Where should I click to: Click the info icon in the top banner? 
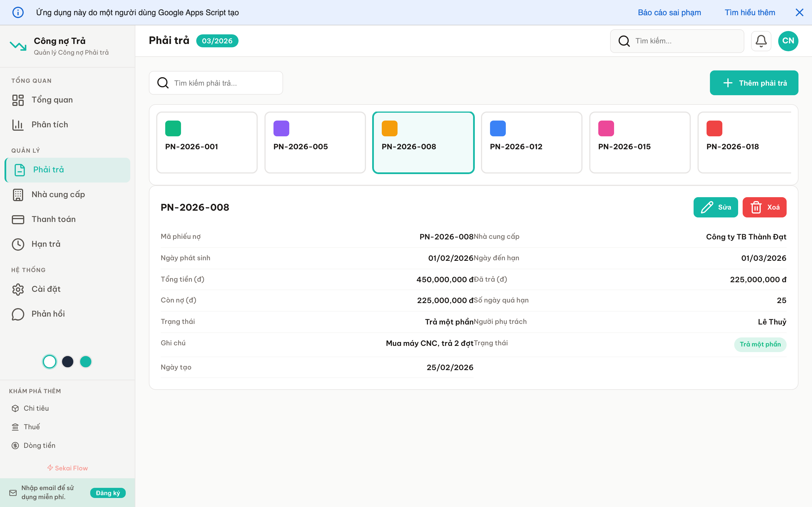(18, 12)
